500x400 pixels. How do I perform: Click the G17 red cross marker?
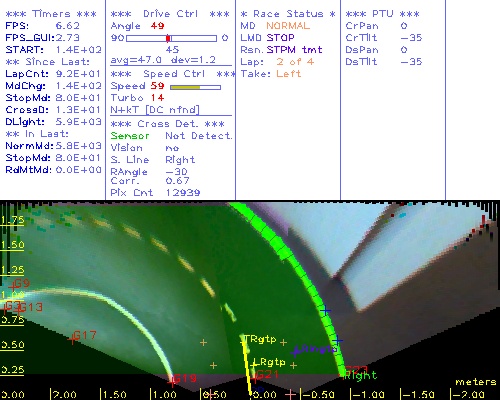coord(72,340)
